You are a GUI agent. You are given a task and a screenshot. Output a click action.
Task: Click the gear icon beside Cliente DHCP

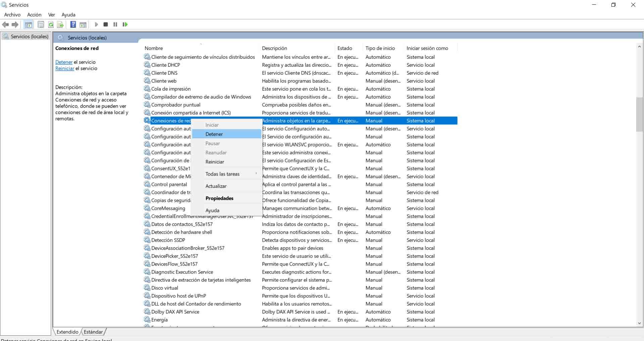pos(147,65)
